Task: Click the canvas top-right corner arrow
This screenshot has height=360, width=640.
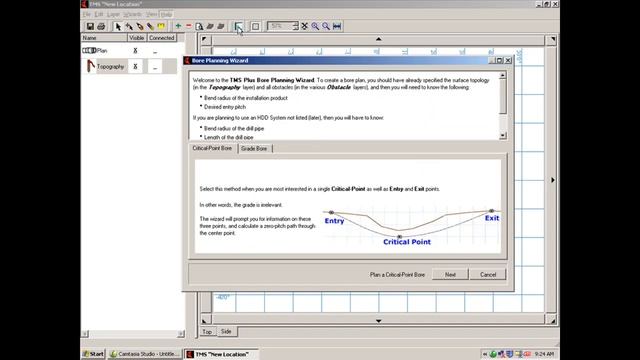Action: pos(552,39)
